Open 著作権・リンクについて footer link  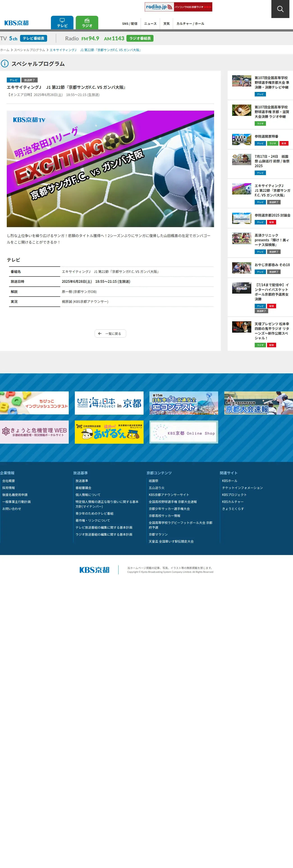coord(93,521)
